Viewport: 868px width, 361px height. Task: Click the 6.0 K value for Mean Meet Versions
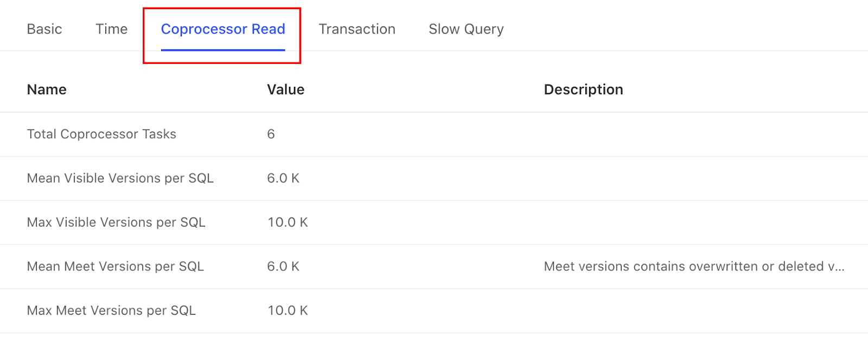pos(283,266)
